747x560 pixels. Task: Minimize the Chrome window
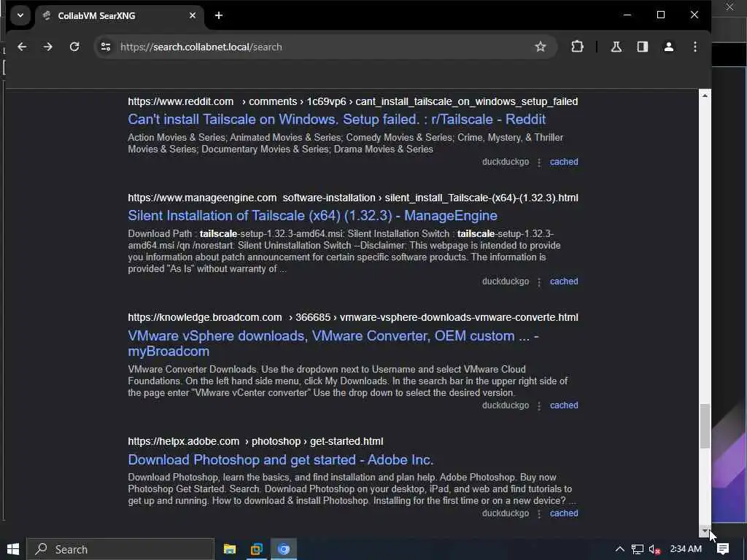[627, 15]
